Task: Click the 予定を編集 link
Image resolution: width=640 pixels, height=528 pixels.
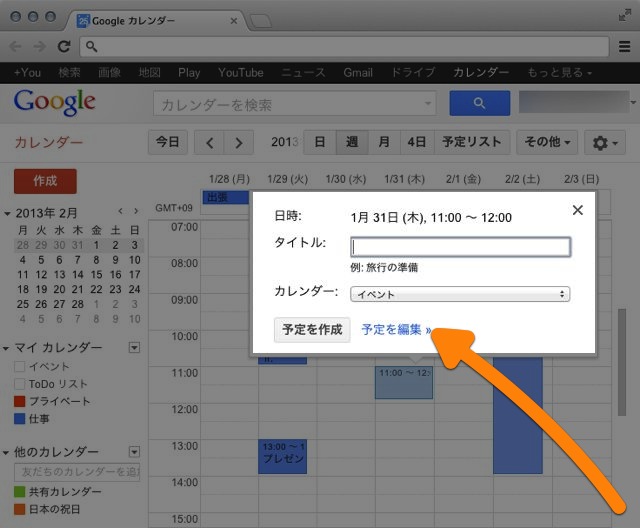Action: pos(396,330)
